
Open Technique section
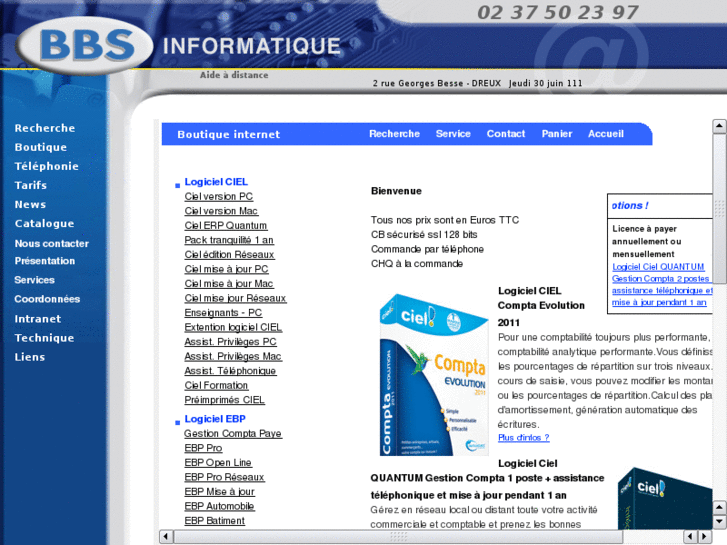[x=44, y=338]
